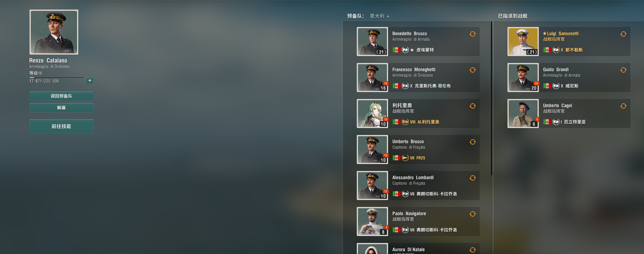644x254 pixels.
Task: Click the plus button beside commander XP
Action: tap(90, 80)
